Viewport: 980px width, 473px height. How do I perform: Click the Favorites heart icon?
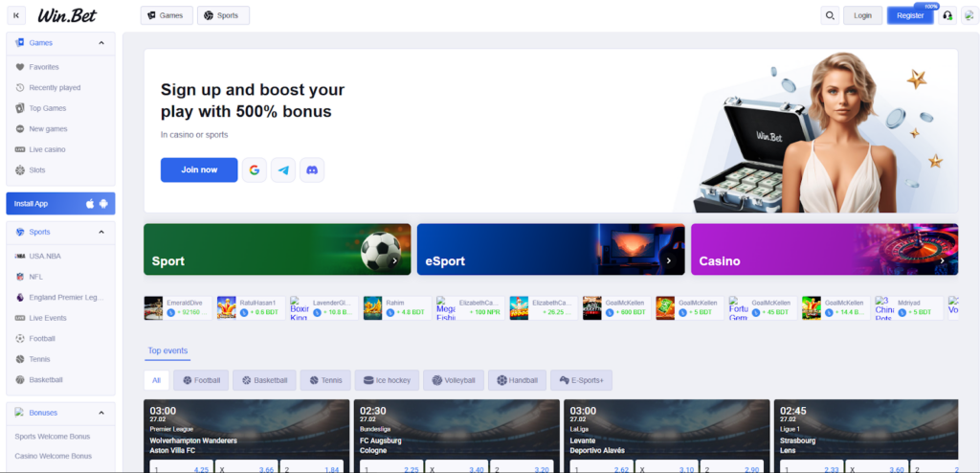(x=19, y=67)
